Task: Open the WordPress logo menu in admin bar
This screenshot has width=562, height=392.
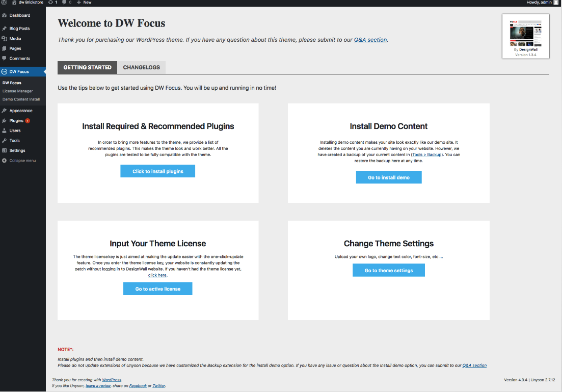Action: pyautogui.click(x=4, y=2)
